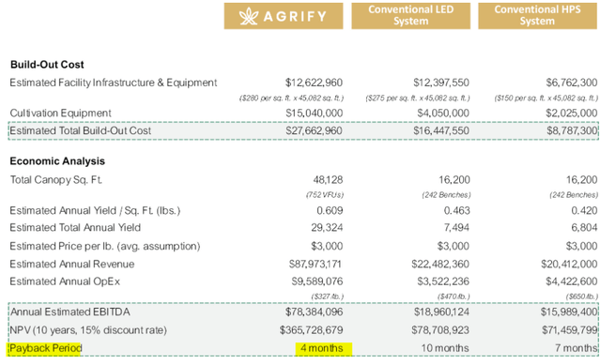Select the 16,200 value under LED System
The height and width of the screenshot is (364, 601).
(x=455, y=180)
